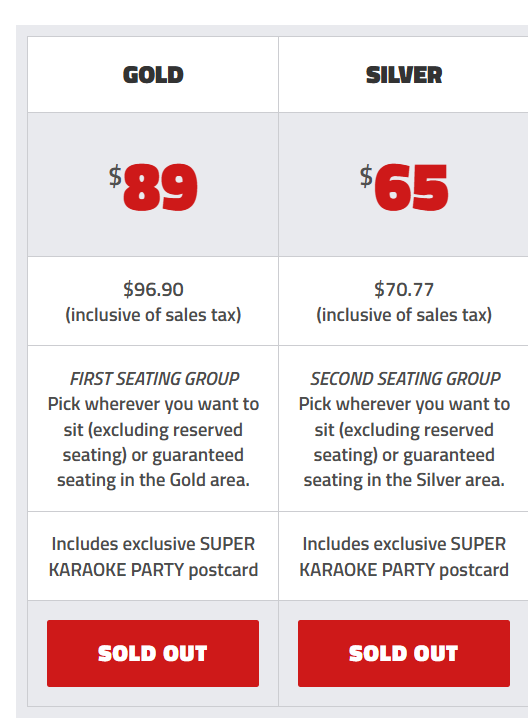Click Gold's "inclusive of sales tax" note
This screenshot has width=528, height=724.
(x=153, y=315)
